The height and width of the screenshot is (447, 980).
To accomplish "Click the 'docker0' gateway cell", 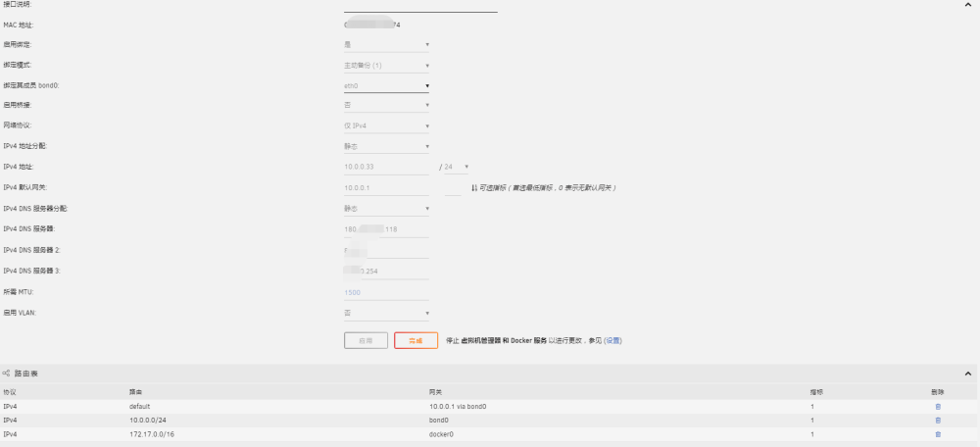I will click(x=441, y=434).
